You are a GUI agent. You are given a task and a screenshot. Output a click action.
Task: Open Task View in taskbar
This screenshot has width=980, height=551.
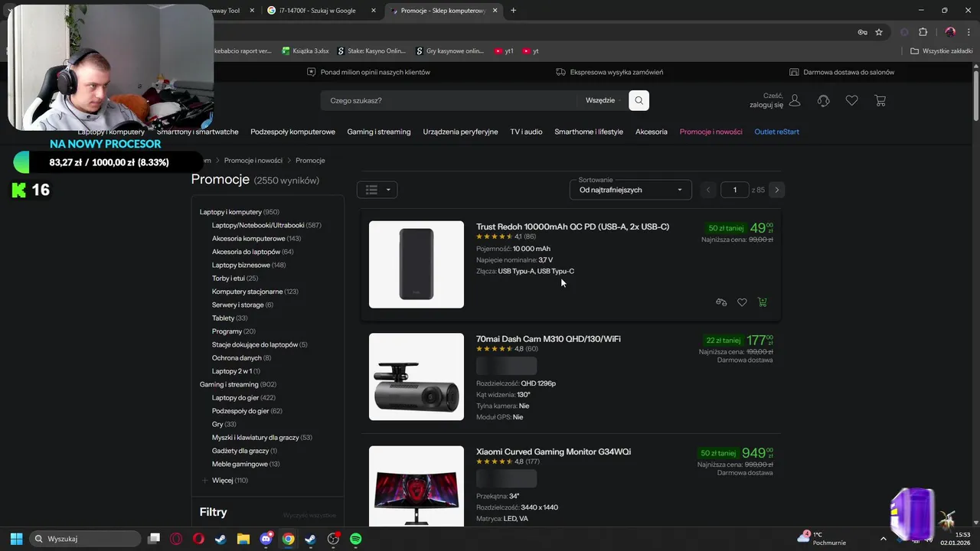(x=154, y=539)
